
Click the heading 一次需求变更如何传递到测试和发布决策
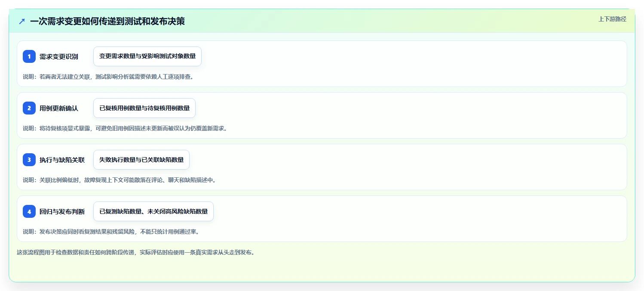pos(107,21)
